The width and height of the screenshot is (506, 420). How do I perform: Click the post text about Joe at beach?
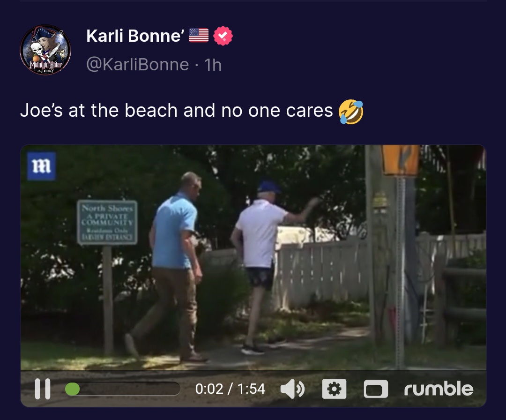tap(176, 111)
